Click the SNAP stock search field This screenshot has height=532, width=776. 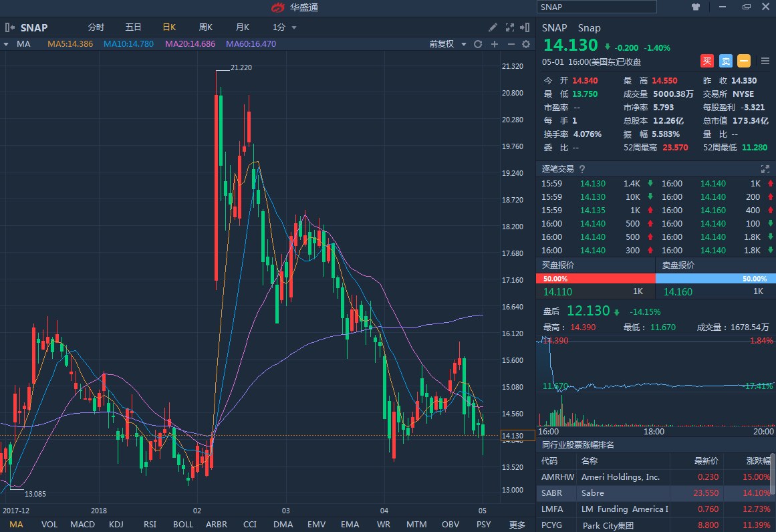(x=597, y=7)
